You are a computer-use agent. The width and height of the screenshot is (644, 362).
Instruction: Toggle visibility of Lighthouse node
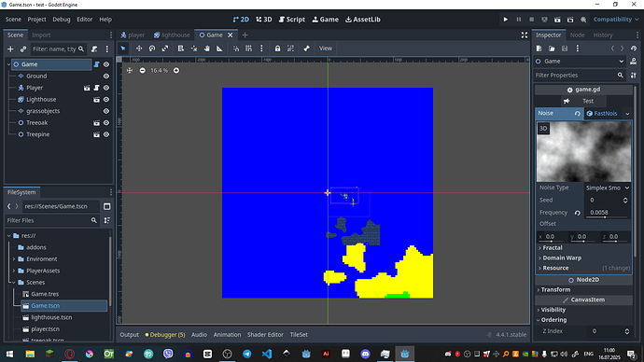(x=106, y=100)
